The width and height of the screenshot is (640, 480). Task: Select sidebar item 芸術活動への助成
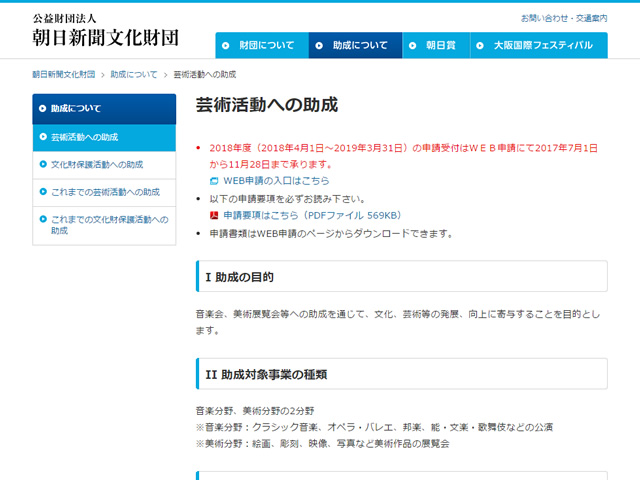(104, 138)
